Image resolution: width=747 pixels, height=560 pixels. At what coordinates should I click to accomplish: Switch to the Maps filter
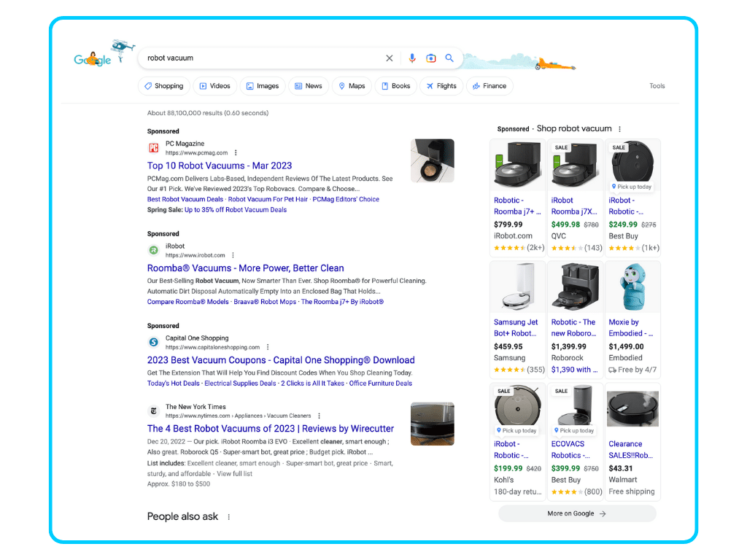pyautogui.click(x=352, y=86)
